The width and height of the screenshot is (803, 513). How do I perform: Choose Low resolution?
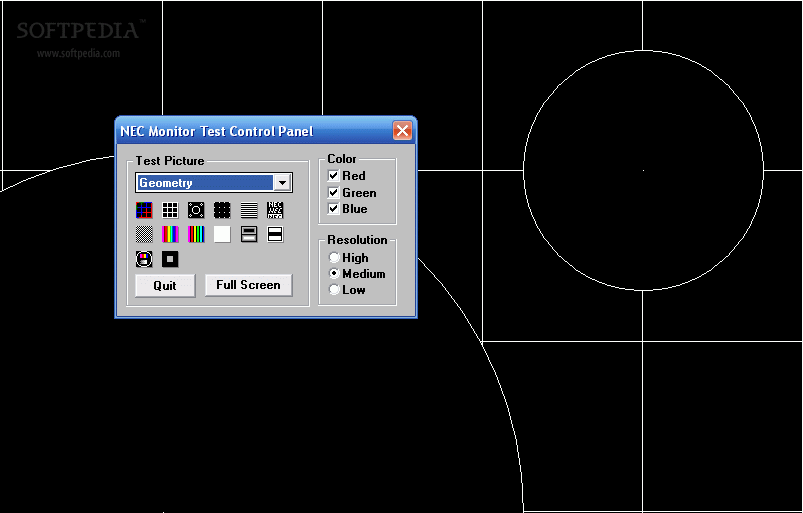[334, 289]
